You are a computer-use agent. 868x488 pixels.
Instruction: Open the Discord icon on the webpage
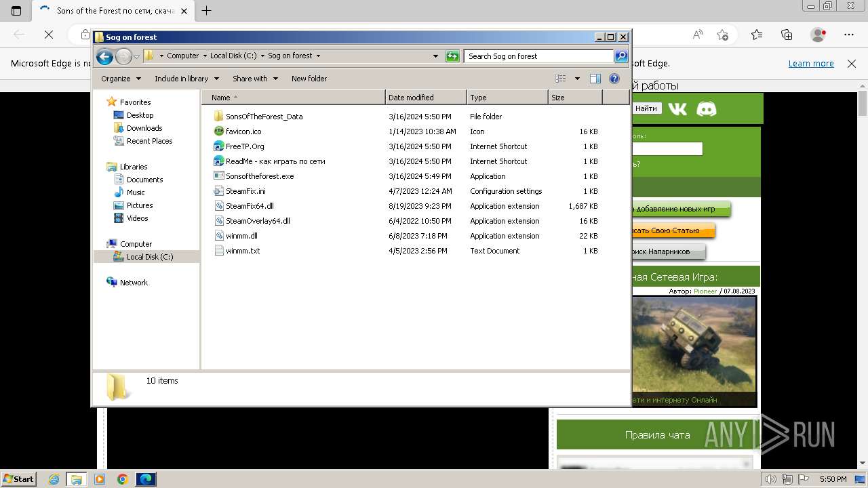click(707, 108)
